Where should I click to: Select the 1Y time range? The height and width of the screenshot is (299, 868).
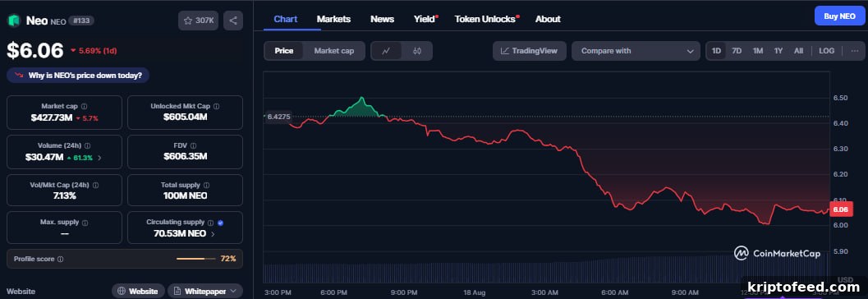coord(778,51)
